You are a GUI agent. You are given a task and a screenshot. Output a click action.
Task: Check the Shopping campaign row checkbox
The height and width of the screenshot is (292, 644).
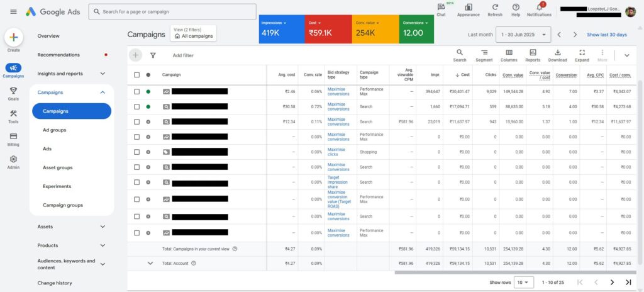(136, 152)
